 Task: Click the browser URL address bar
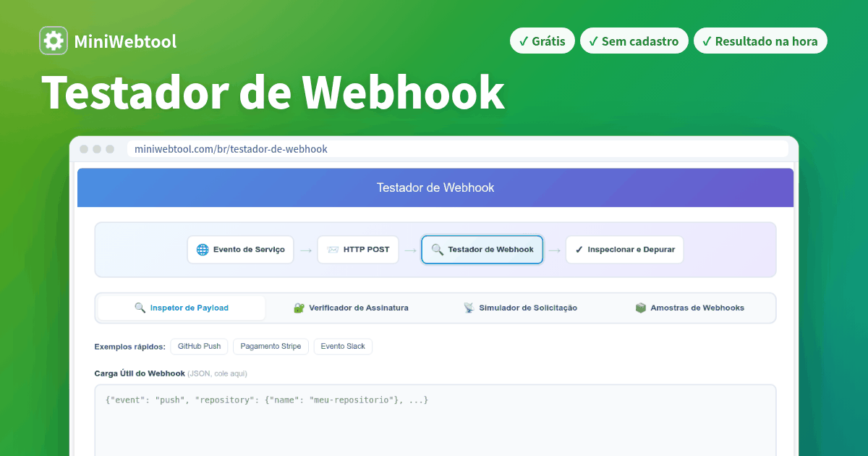pyautogui.click(x=457, y=149)
